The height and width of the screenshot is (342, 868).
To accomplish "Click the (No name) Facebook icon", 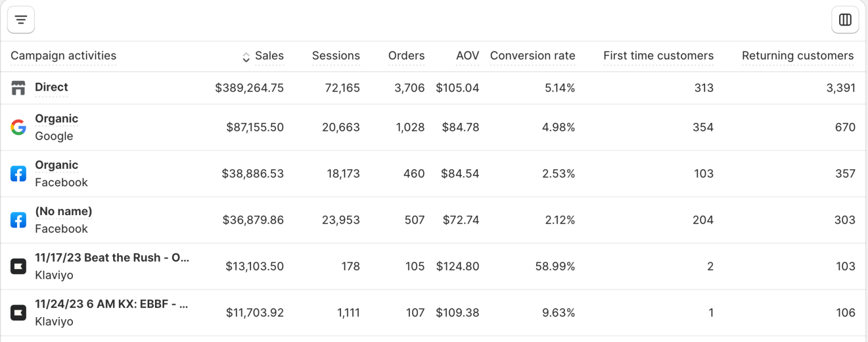I will coord(19,220).
